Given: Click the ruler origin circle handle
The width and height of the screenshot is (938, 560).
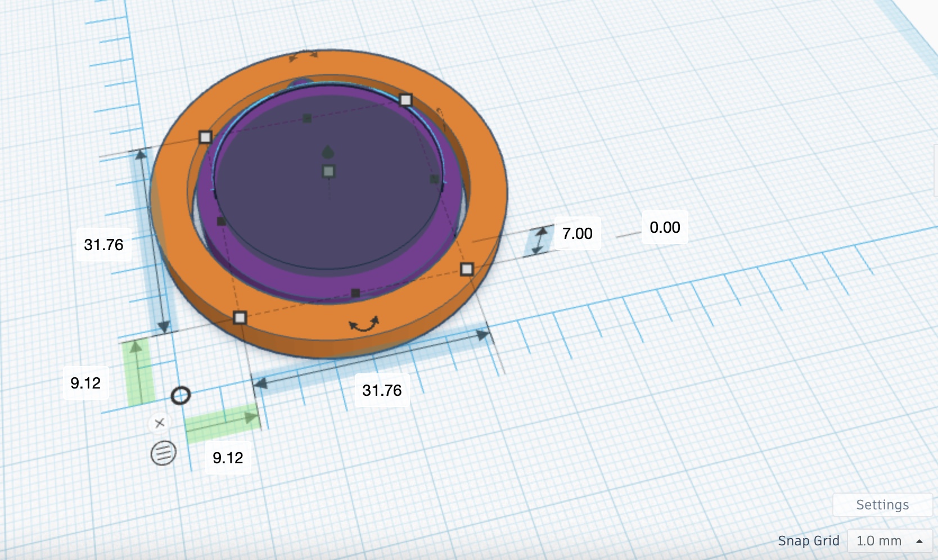Looking at the screenshot, I should [x=181, y=395].
